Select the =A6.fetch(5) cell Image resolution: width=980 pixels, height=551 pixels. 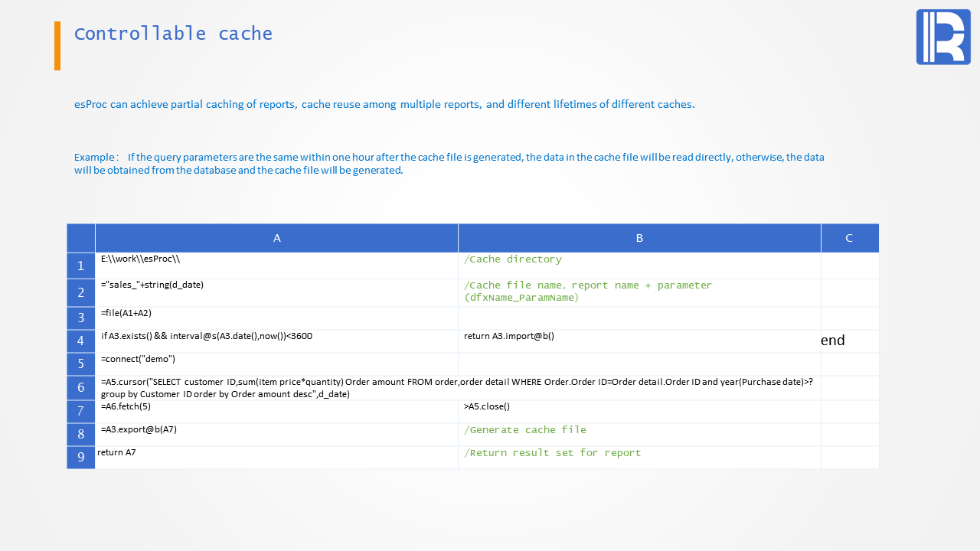pos(276,412)
